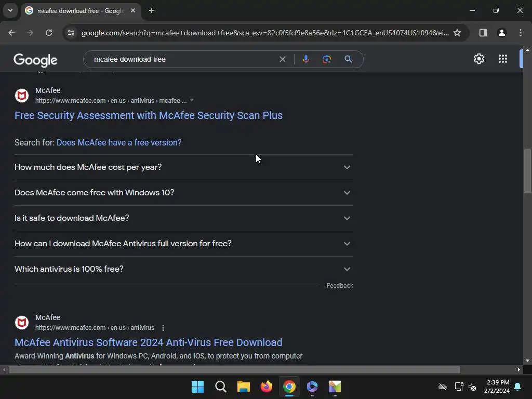Viewport: 532px width, 399px height.
Task: Reload the current Google search page
Action: [49, 33]
